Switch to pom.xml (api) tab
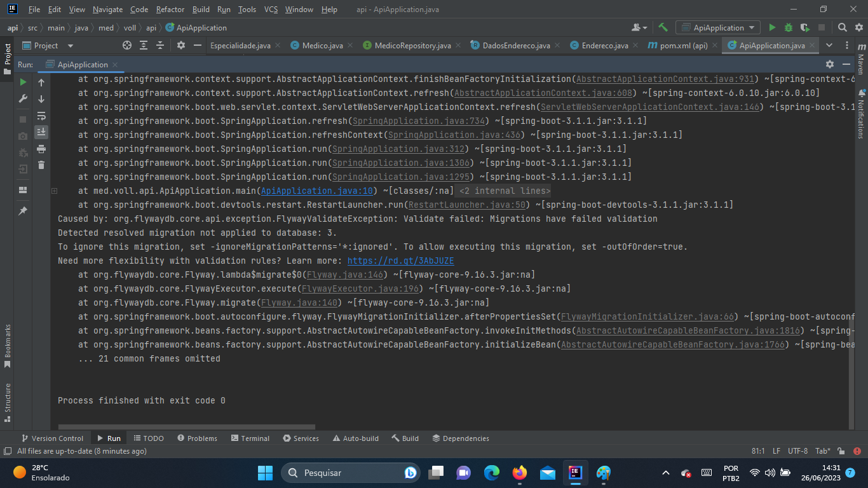 coord(683,45)
